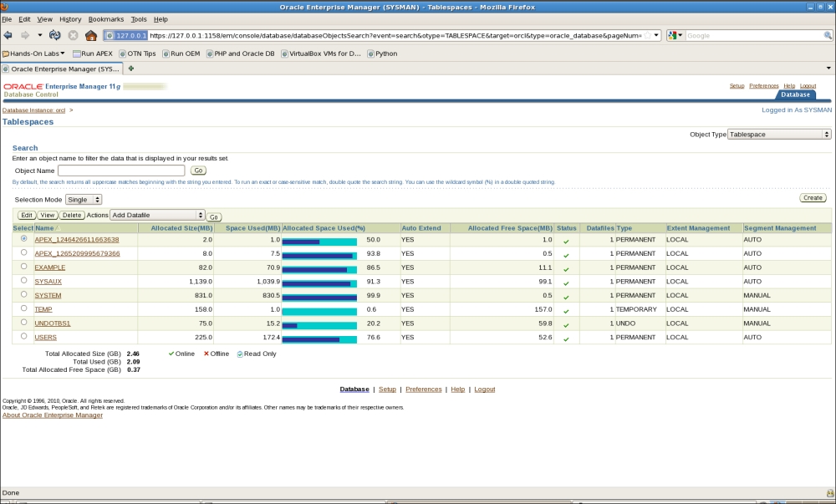The height and width of the screenshot is (504, 836).
Task: Click the Create tablespace button
Action: coord(813,197)
